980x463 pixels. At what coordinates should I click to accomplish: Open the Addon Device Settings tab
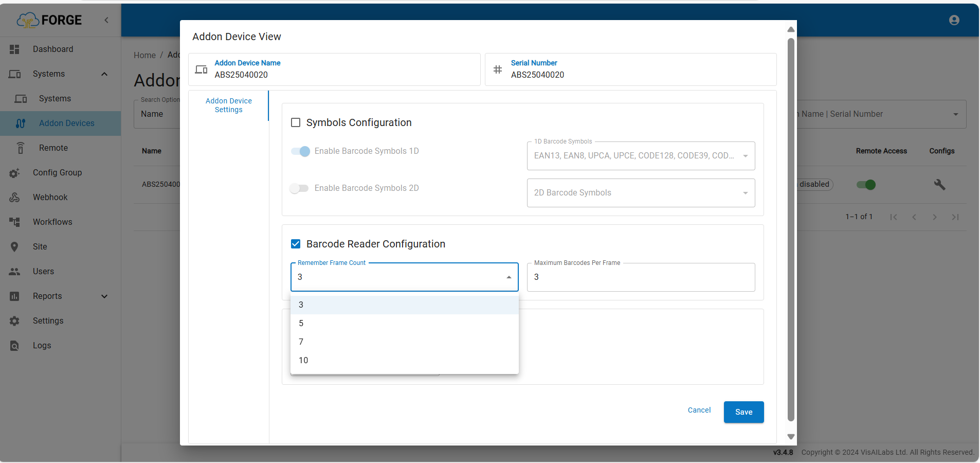[229, 105]
